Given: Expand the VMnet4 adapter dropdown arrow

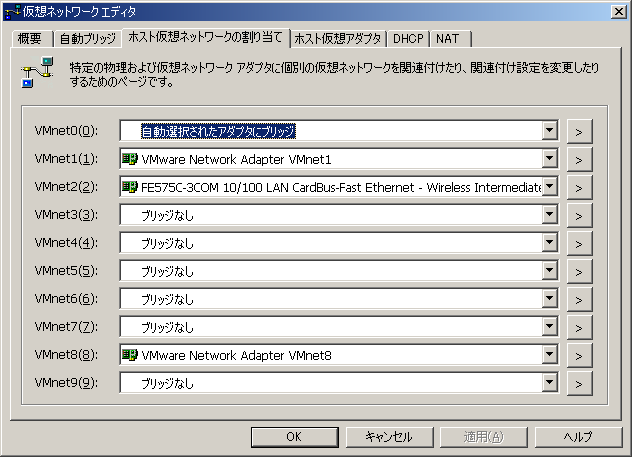Looking at the screenshot, I should coord(549,243).
